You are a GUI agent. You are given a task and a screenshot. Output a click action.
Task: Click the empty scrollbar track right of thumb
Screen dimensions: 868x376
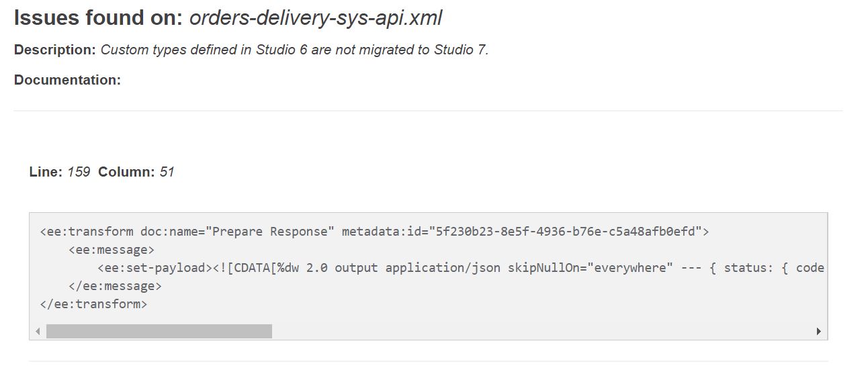click(537, 331)
